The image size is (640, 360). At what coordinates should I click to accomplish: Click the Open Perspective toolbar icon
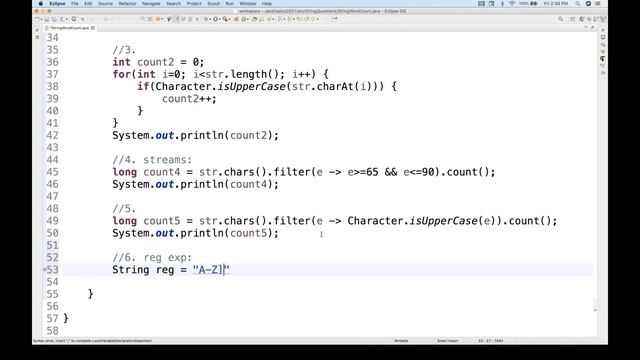[572, 19]
